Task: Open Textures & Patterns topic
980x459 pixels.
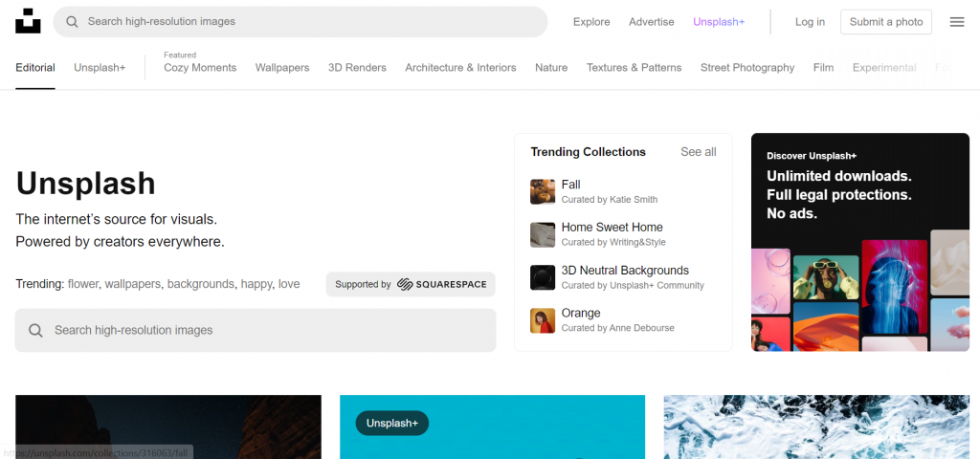Action: (634, 68)
